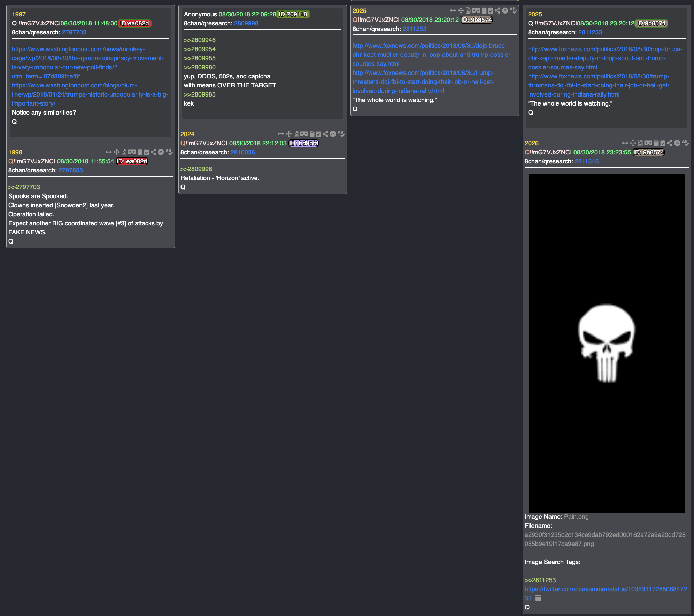Click the four-way move icon on post 2026
Image resolution: width=694 pixels, height=616 pixels.
pyautogui.click(x=633, y=143)
